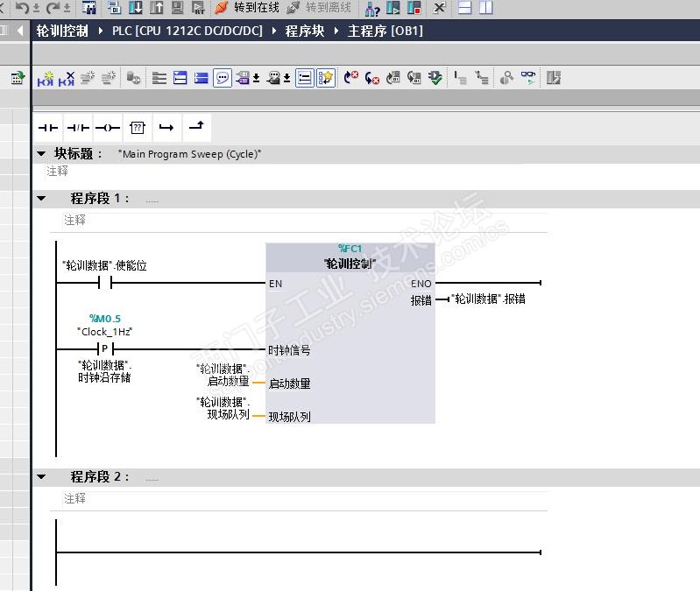Click 转到离线 (Go offline) button
700x591 pixels.
coord(319,8)
